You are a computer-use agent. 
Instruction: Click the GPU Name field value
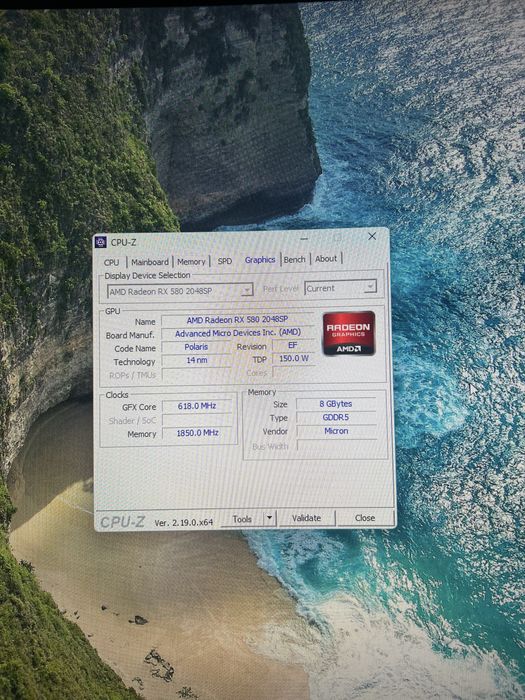(x=237, y=320)
